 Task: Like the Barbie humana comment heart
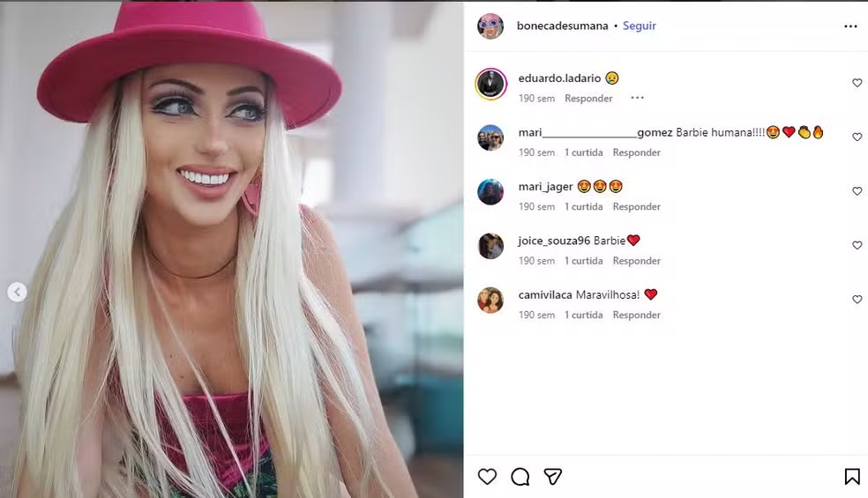pyautogui.click(x=857, y=137)
